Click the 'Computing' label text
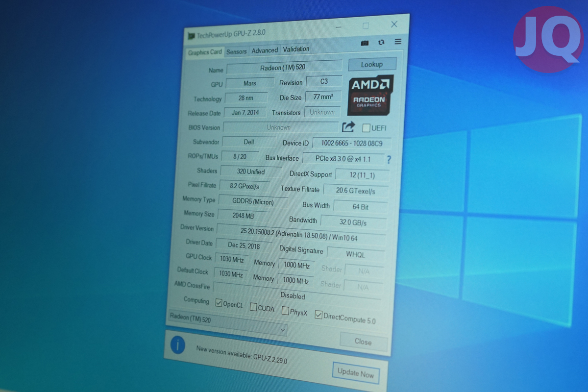Screen dimensions: 588x392 196,300
